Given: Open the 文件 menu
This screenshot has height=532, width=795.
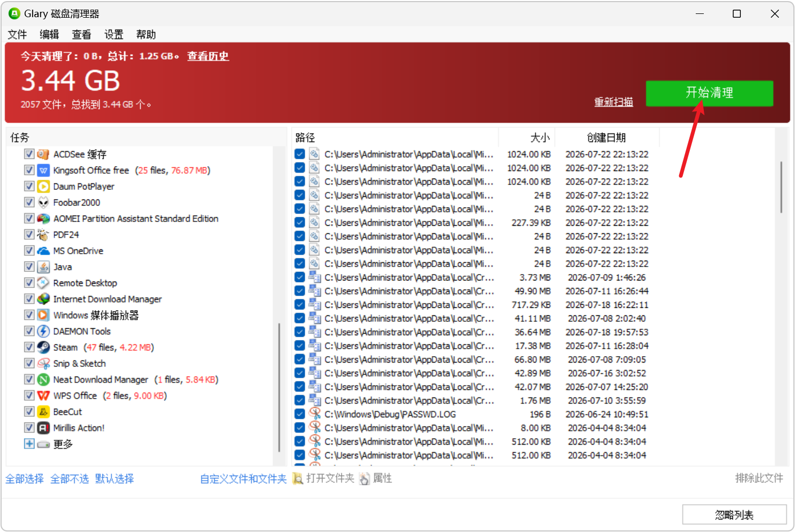Looking at the screenshot, I should pos(17,35).
